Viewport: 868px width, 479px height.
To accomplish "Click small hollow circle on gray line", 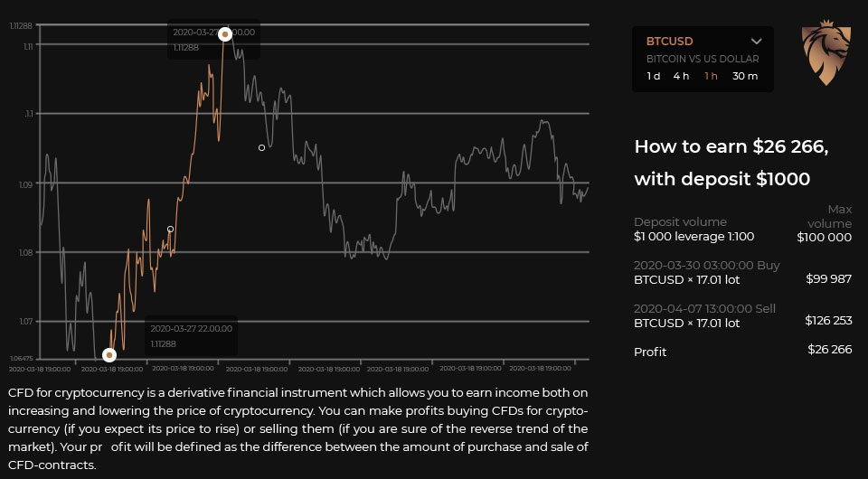I will click(x=261, y=147).
